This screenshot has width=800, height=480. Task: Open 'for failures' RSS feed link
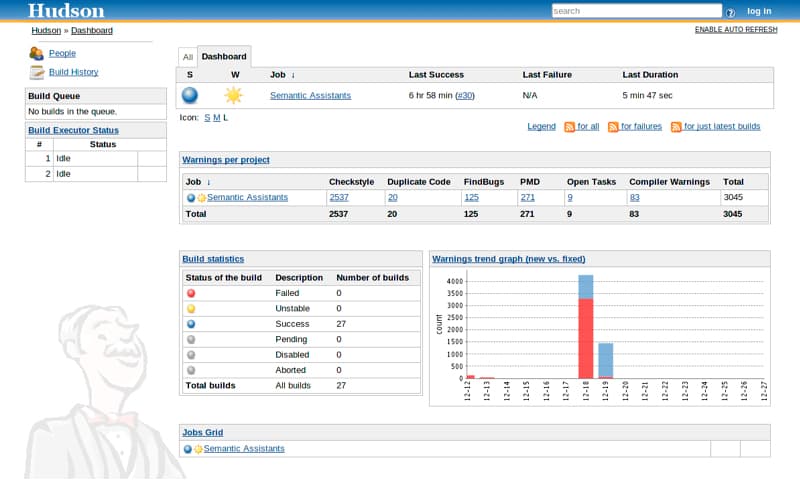pos(641,126)
